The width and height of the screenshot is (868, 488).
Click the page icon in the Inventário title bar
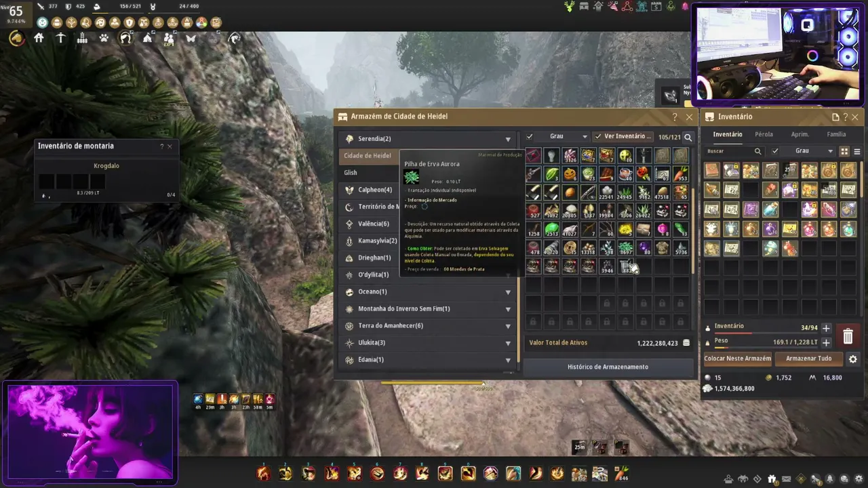pyautogui.click(x=835, y=117)
